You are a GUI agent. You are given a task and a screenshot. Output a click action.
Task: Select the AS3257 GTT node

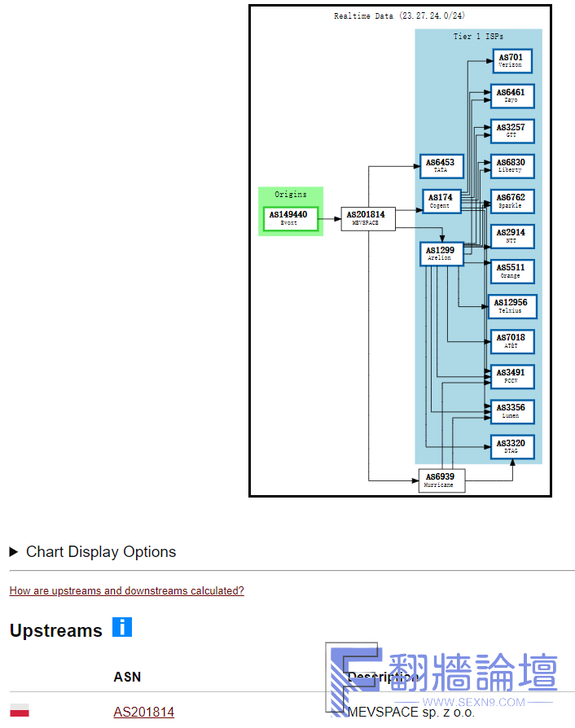(512, 131)
